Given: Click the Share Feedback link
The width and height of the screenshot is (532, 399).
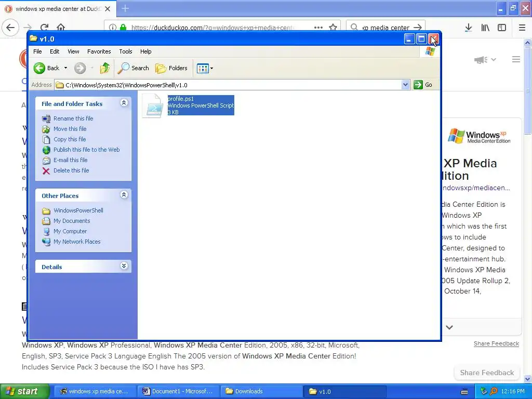Looking at the screenshot, I should click(496, 344).
